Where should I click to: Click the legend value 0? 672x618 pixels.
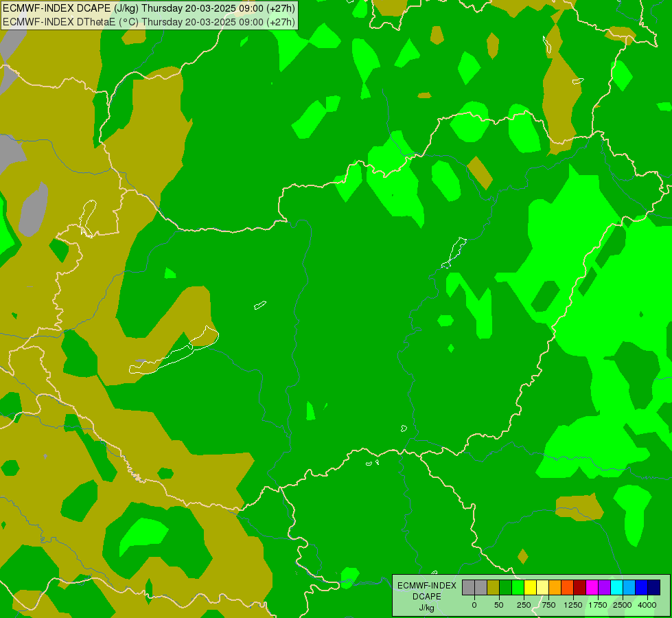click(x=474, y=605)
